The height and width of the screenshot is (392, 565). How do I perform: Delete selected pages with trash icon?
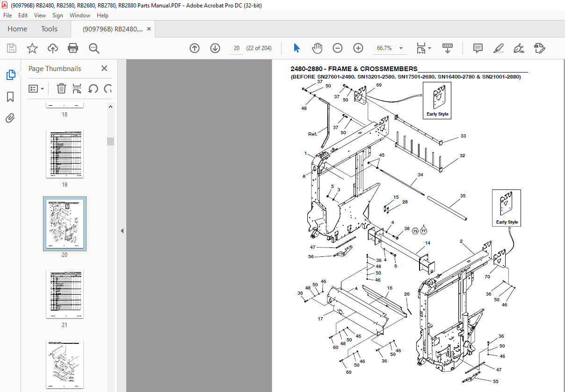click(x=61, y=88)
